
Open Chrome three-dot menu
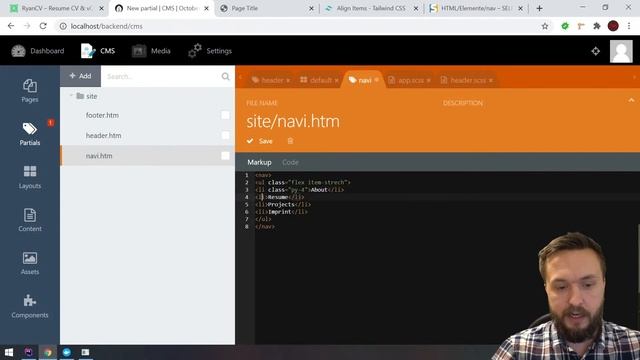629,26
